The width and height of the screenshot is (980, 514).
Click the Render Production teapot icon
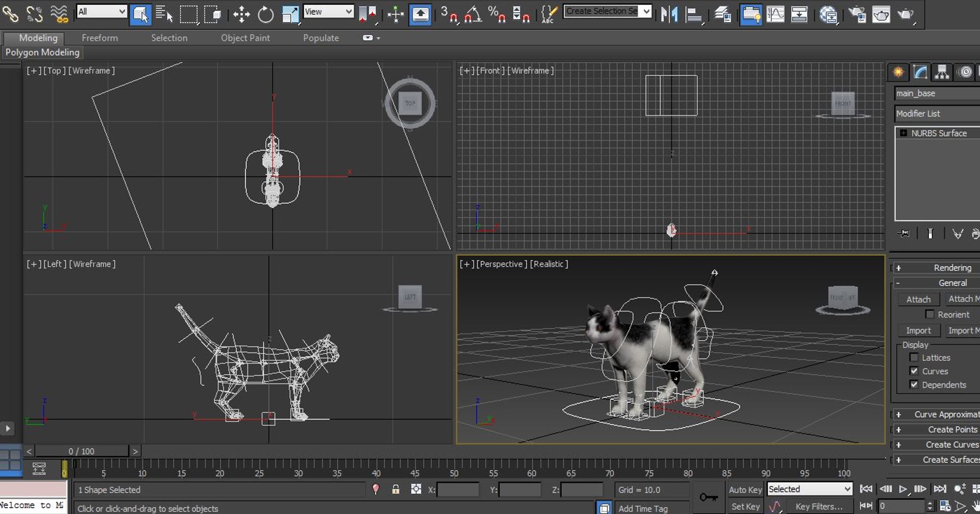[905, 14]
